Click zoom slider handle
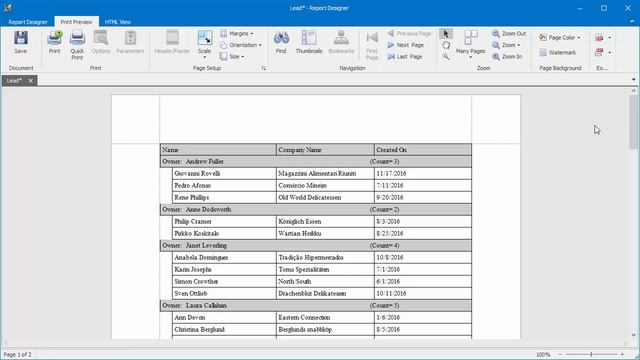The height and width of the screenshot is (360, 640). click(591, 354)
